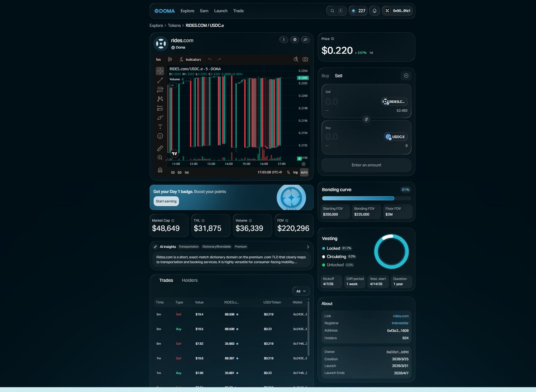Set chart range to 1D
This screenshot has width=536, height=392.
(x=173, y=172)
